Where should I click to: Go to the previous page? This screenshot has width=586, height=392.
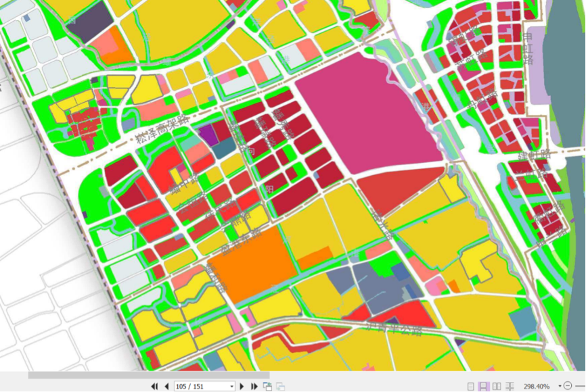coord(166,386)
